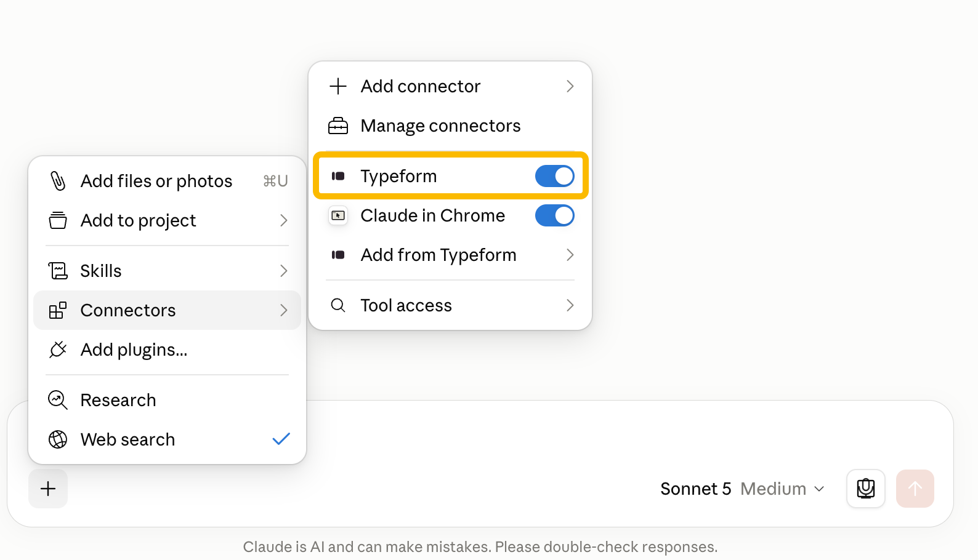Disable the Claude in Chrome toggle

click(555, 215)
